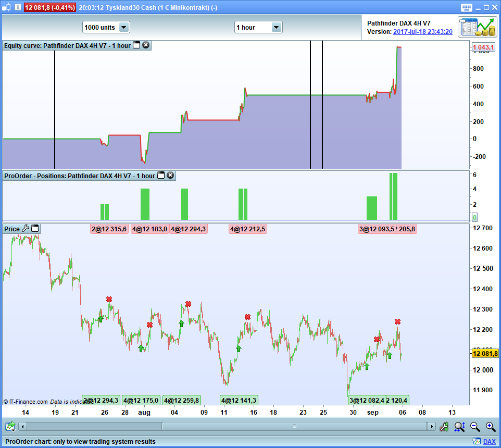Open detailed report icon with coins
Screen dimensions: 501x448
(478, 27)
